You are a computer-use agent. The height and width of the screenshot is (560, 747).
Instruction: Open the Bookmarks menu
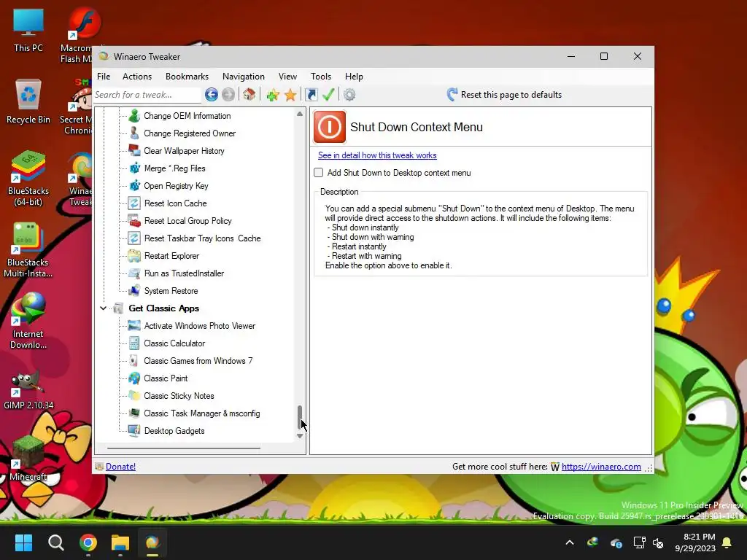tap(187, 76)
